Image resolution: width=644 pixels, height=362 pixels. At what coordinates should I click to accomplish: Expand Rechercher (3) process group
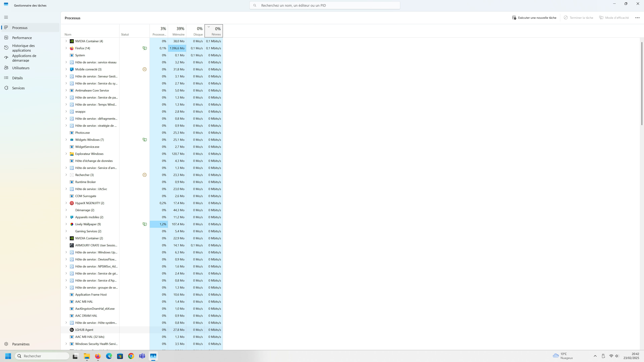[66, 175]
